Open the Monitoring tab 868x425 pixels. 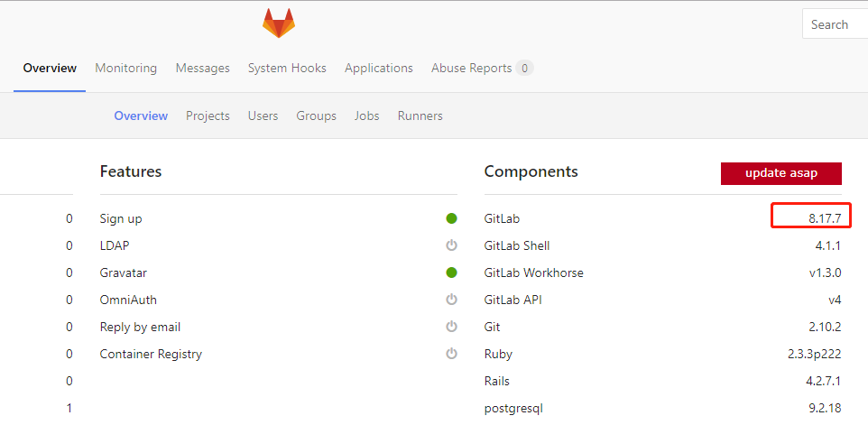(x=125, y=68)
